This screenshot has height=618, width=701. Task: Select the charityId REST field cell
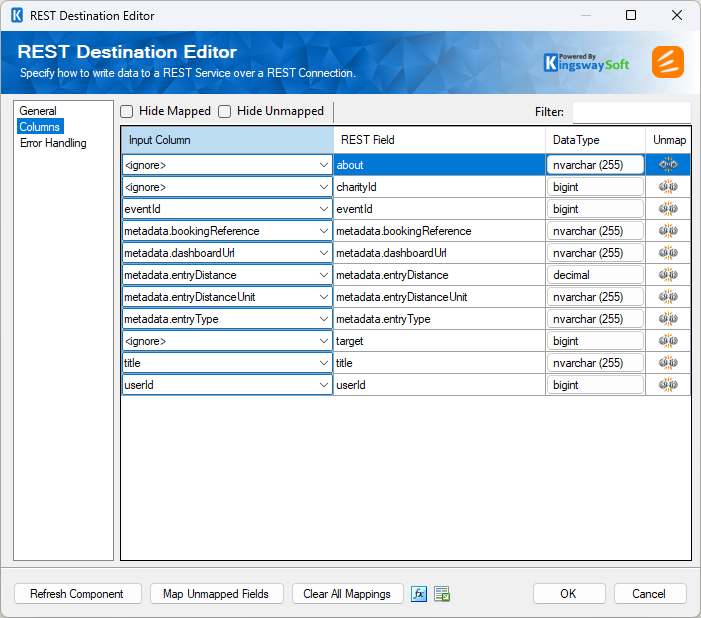pos(439,187)
